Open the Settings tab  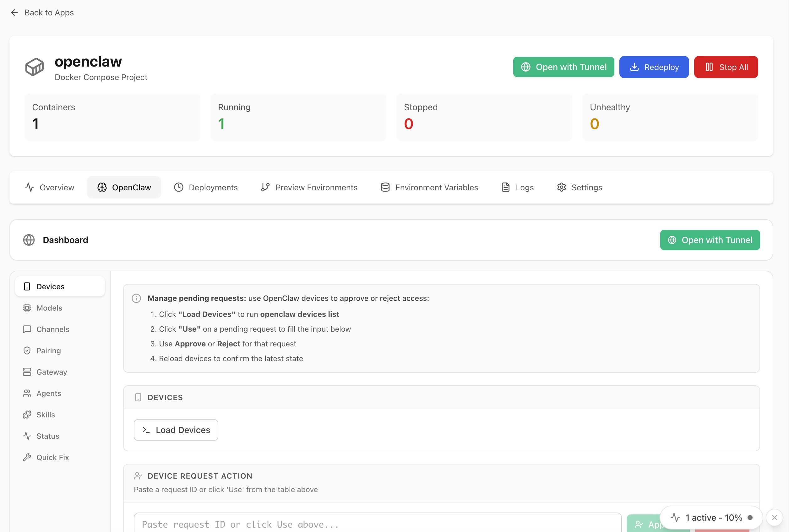click(x=579, y=187)
